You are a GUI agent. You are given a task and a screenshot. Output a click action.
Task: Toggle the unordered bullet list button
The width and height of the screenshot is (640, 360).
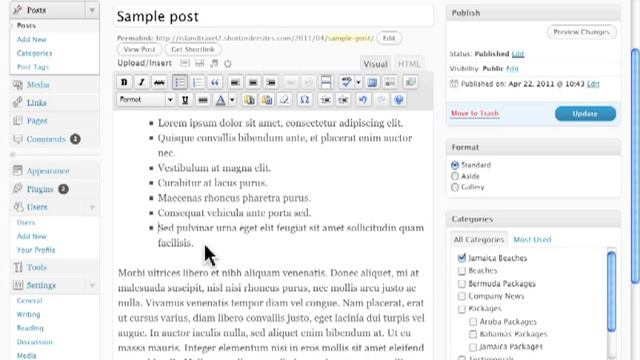[180, 82]
